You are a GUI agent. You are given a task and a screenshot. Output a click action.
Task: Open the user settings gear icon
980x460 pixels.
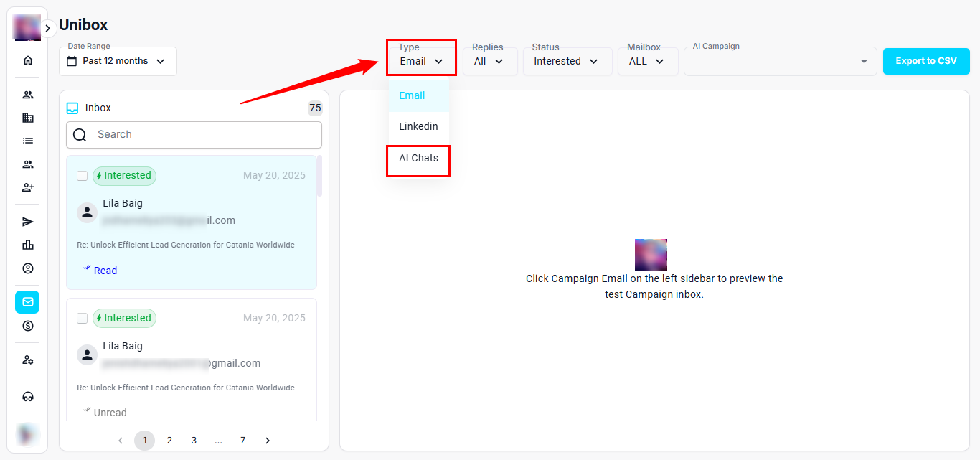pos(28,360)
